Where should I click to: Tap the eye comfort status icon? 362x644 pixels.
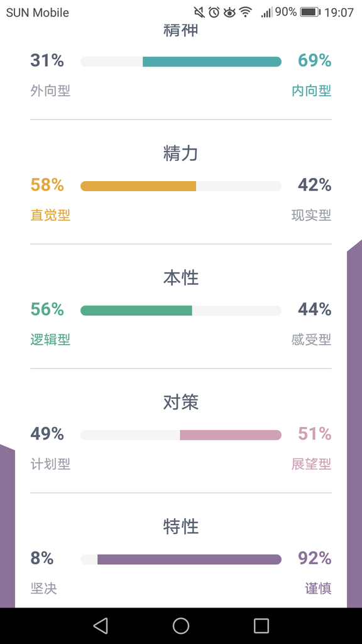tap(229, 13)
